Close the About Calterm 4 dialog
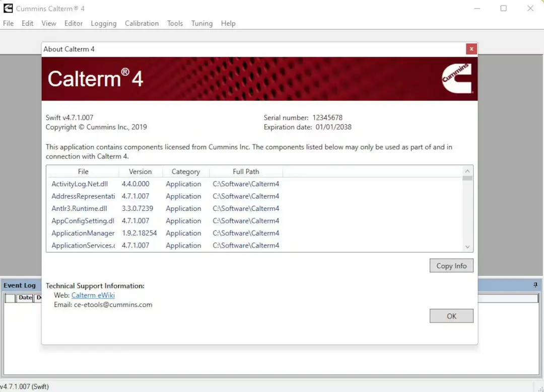The height and width of the screenshot is (392, 544). [471, 49]
